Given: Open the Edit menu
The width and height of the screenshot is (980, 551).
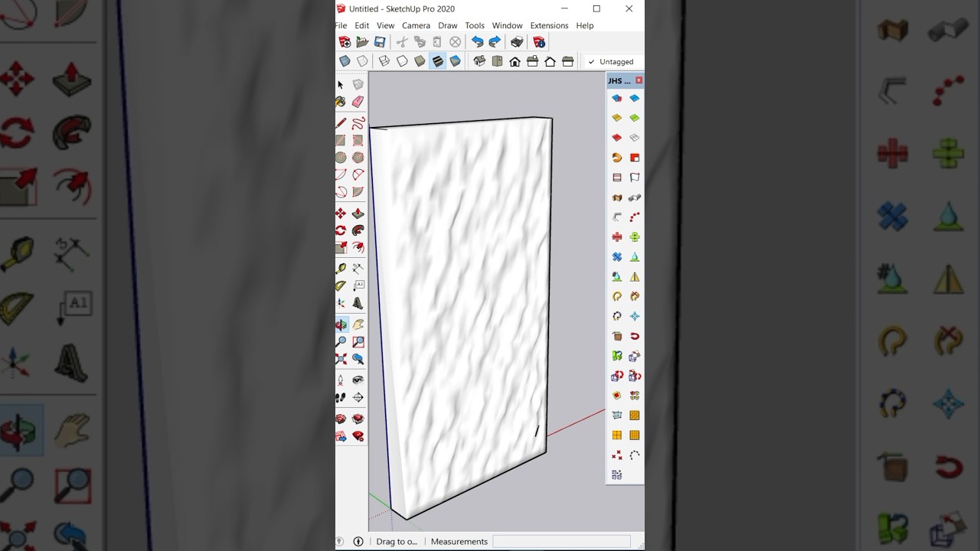Looking at the screenshot, I should [x=362, y=25].
